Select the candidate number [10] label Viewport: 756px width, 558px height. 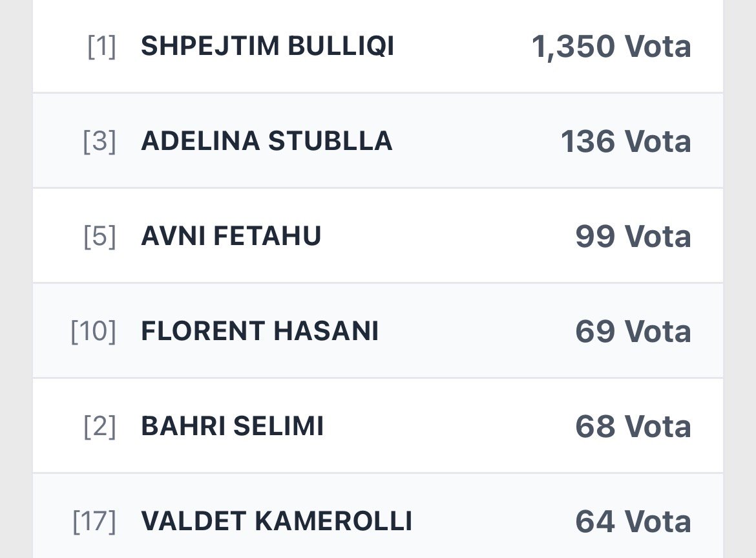click(x=94, y=332)
